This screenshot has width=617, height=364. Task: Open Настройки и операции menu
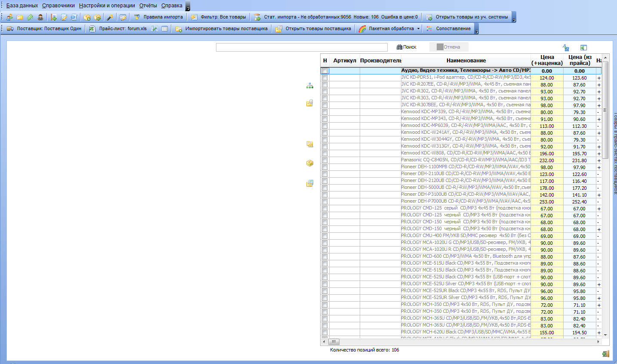click(x=107, y=6)
